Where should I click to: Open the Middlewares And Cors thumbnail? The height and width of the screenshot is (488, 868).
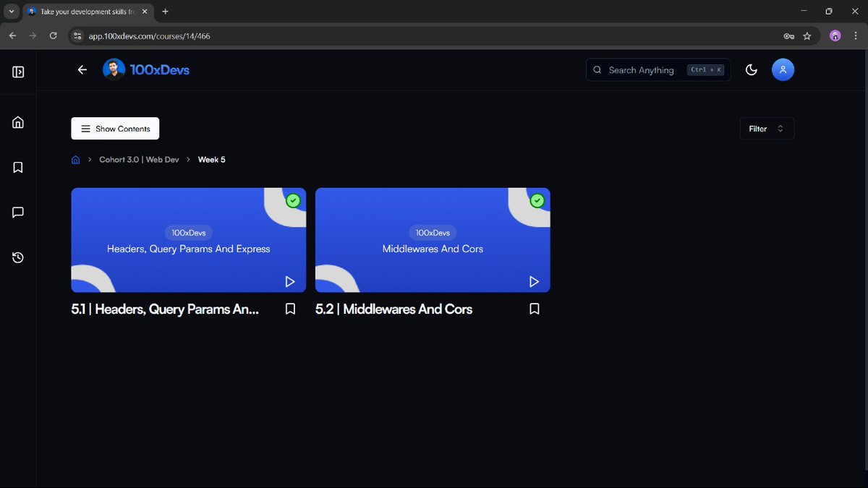pyautogui.click(x=433, y=240)
